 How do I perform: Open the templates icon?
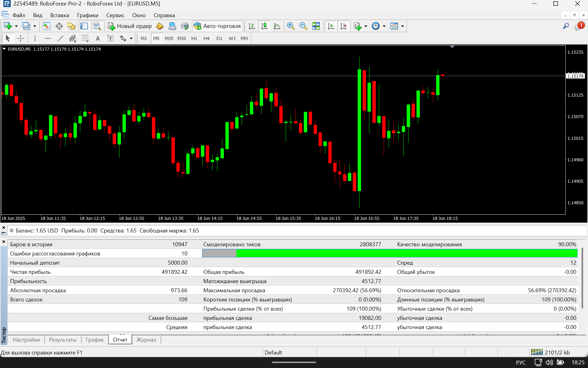pos(394,26)
